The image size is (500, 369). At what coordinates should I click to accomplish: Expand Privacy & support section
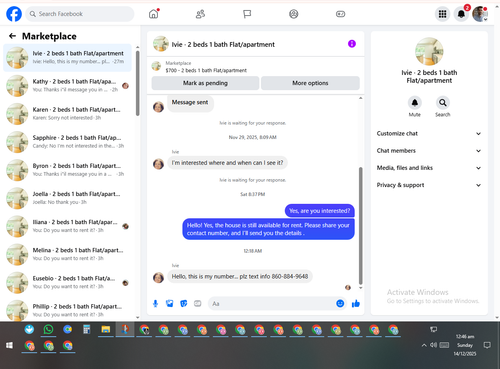[429, 185]
